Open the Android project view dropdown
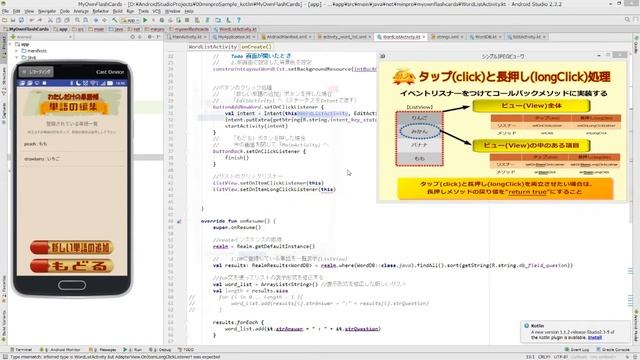Viewport: 640px width, 360px height. coord(41,37)
